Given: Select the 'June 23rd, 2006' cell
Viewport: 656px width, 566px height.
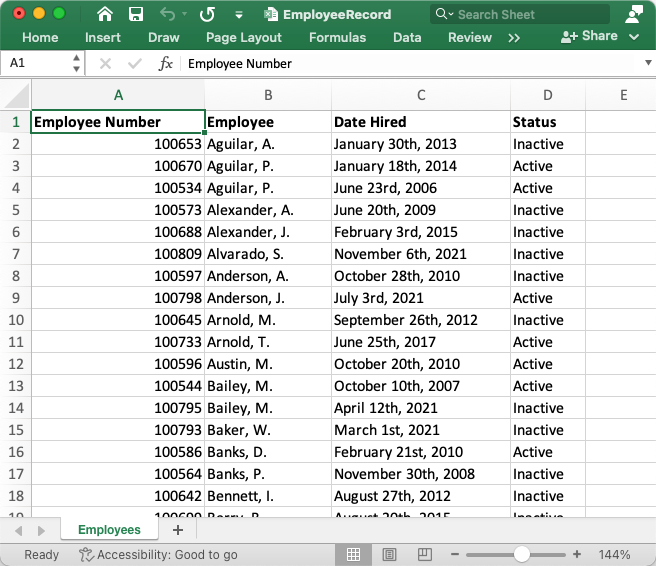Looking at the screenshot, I should [421, 188].
